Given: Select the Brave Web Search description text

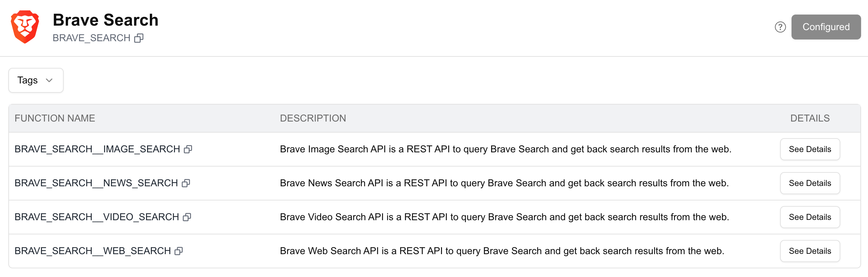Looking at the screenshot, I should point(502,251).
